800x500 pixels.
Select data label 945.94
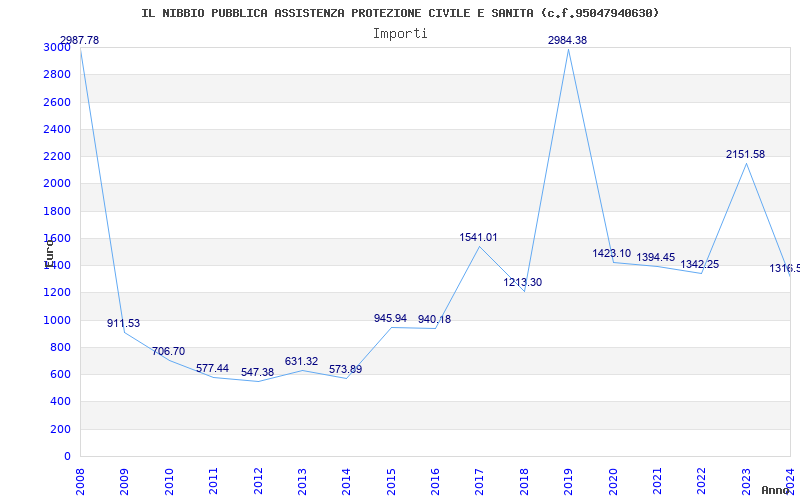click(390, 318)
